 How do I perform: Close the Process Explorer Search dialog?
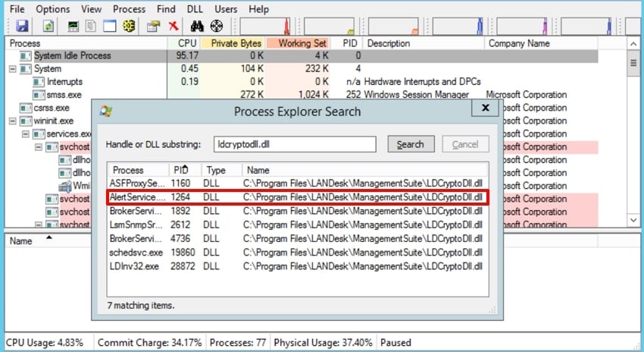point(485,108)
